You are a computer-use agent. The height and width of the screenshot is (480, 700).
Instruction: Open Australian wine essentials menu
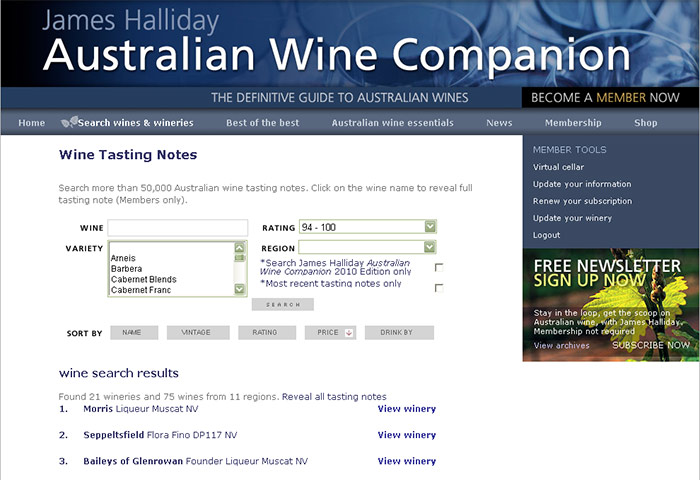(392, 123)
